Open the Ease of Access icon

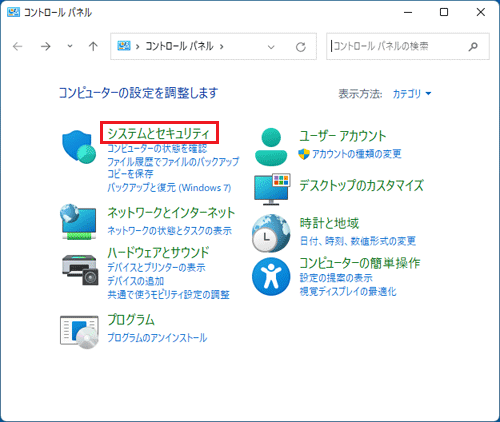coord(271,276)
